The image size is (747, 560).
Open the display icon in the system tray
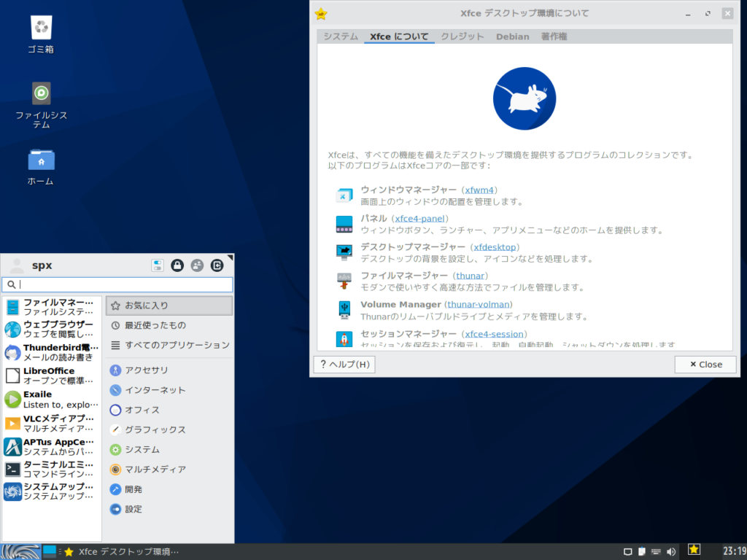[x=628, y=551]
